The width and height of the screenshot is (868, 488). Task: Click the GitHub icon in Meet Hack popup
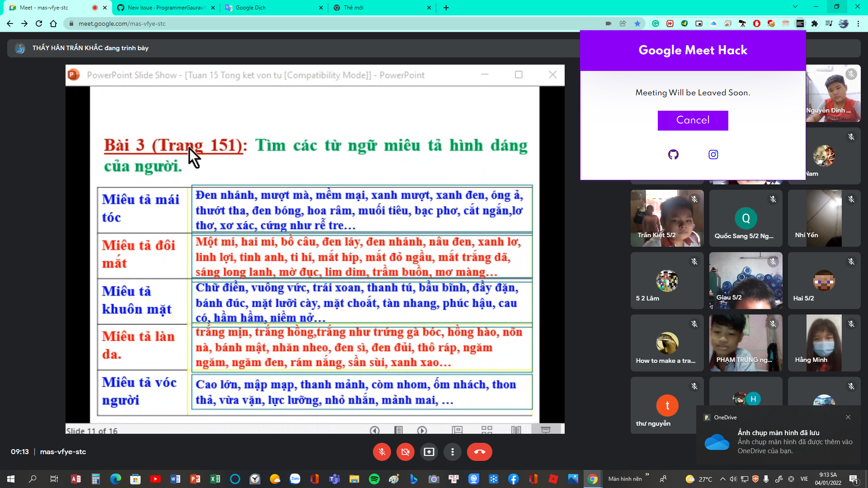coord(673,155)
